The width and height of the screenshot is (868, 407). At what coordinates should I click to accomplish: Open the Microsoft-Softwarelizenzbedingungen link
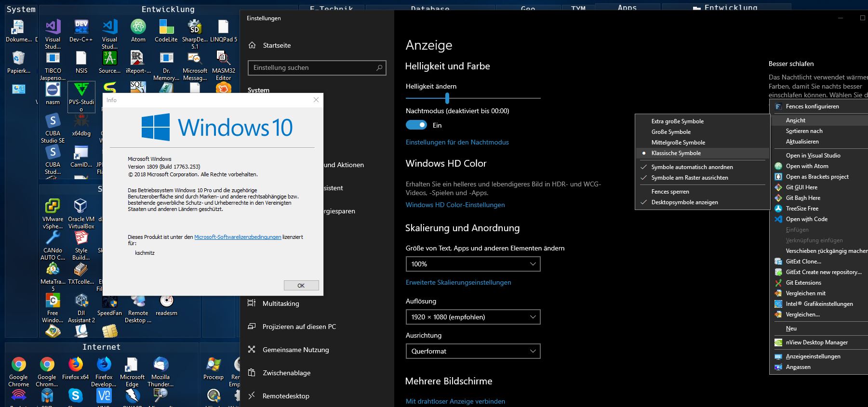[x=238, y=237]
